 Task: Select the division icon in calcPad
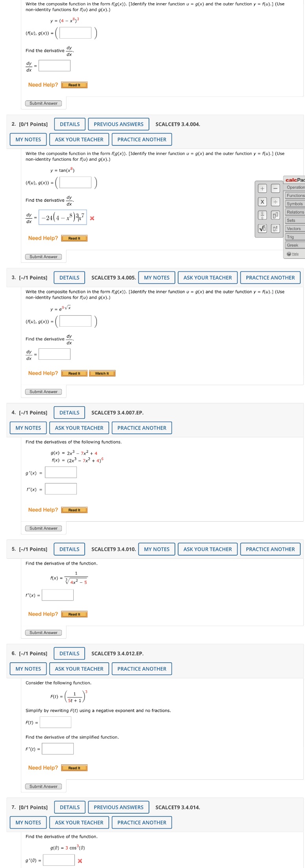point(275,201)
